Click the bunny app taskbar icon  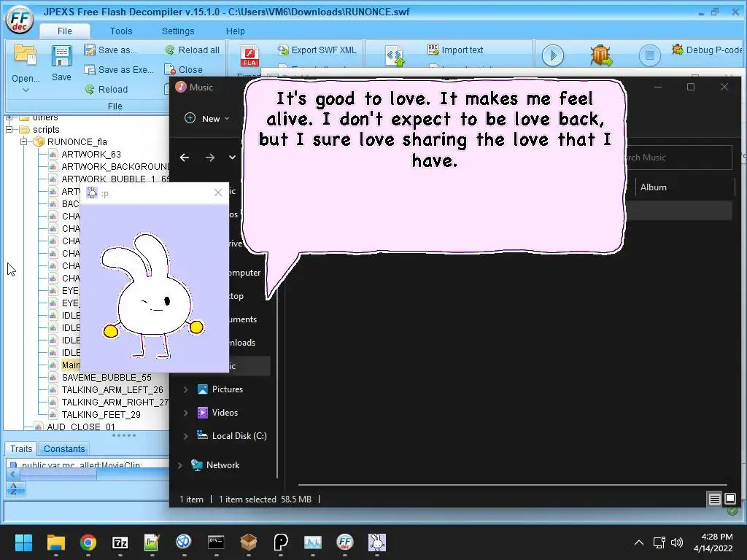pos(377,542)
